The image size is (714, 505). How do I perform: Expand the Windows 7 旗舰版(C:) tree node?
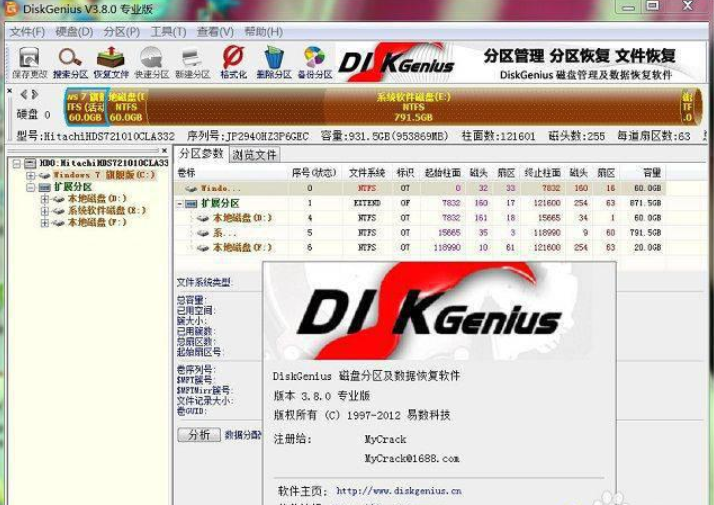pos(31,175)
